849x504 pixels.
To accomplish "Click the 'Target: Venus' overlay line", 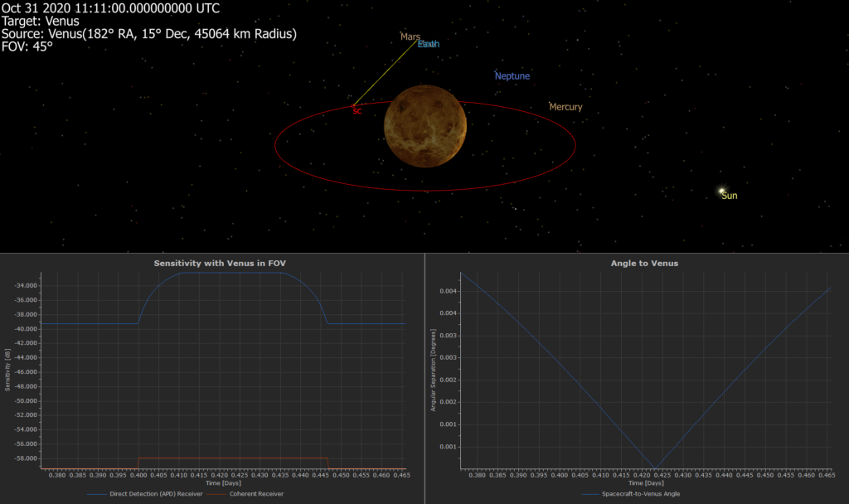I will [x=41, y=21].
